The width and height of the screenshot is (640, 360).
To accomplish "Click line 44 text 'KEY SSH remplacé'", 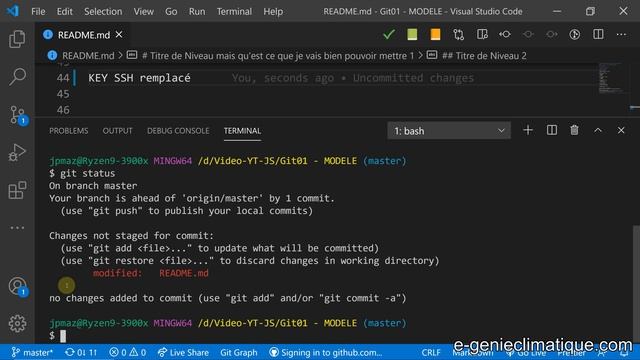I will (x=139, y=78).
